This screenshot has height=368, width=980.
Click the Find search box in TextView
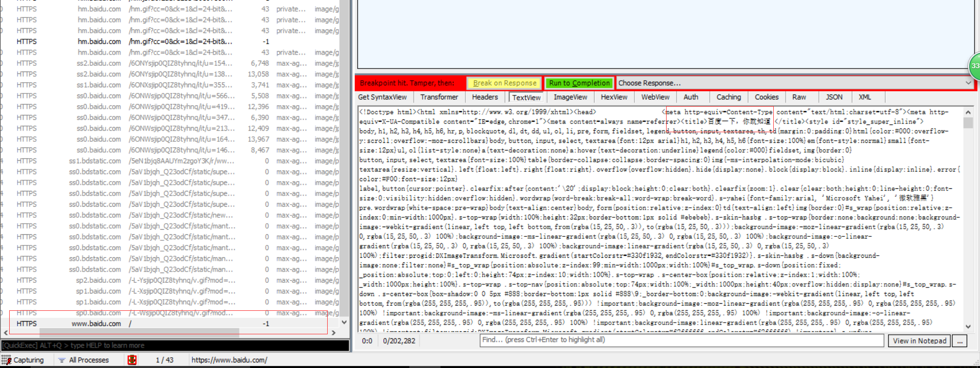[x=681, y=340]
